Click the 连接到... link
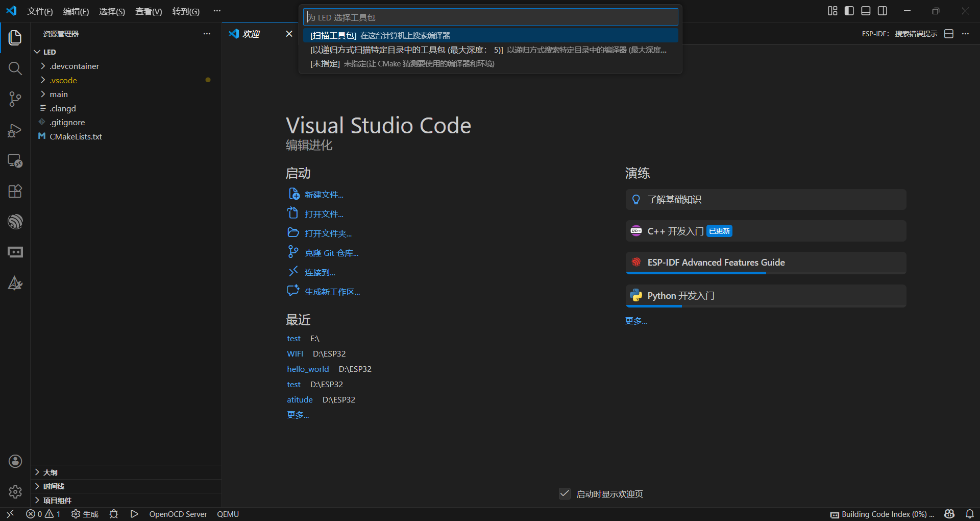The height and width of the screenshot is (521, 980). 320,272
